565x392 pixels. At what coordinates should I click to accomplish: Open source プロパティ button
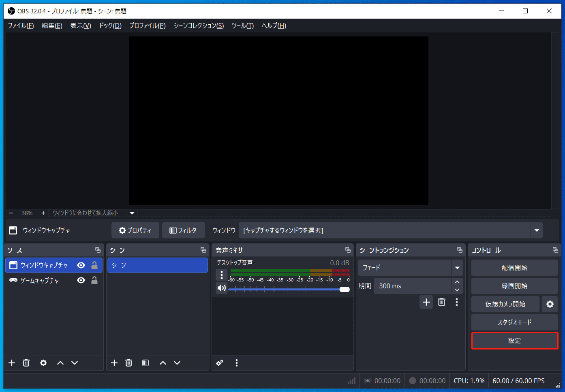pyautogui.click(x=135, y=230)
